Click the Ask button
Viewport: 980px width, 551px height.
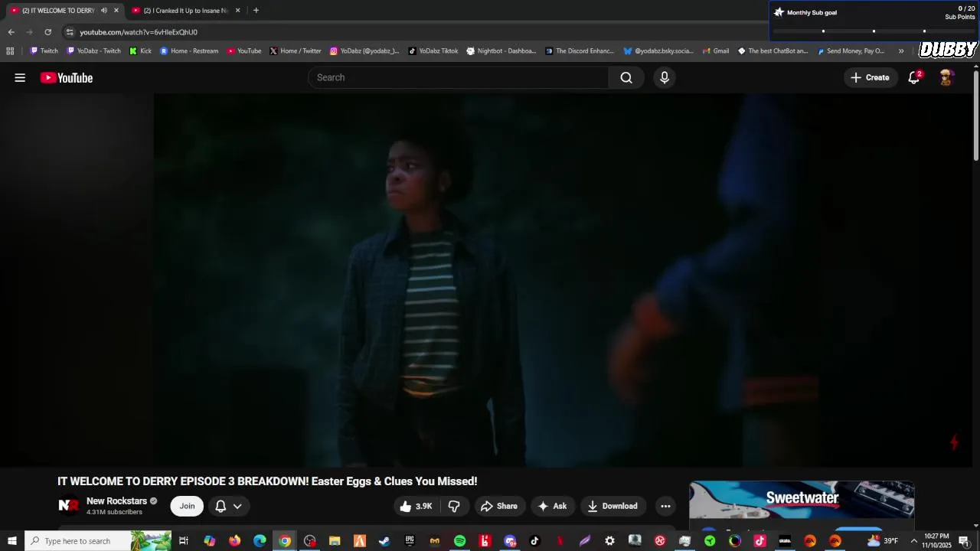[552, 506]
